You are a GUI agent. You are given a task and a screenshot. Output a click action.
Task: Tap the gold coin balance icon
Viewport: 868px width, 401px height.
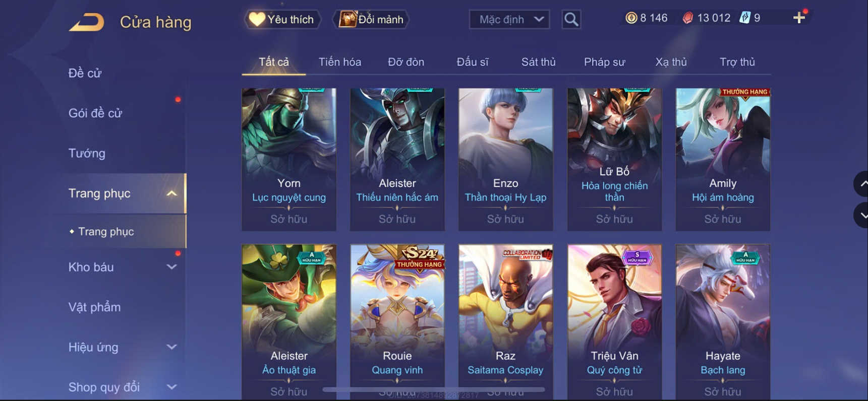point(631,18)
